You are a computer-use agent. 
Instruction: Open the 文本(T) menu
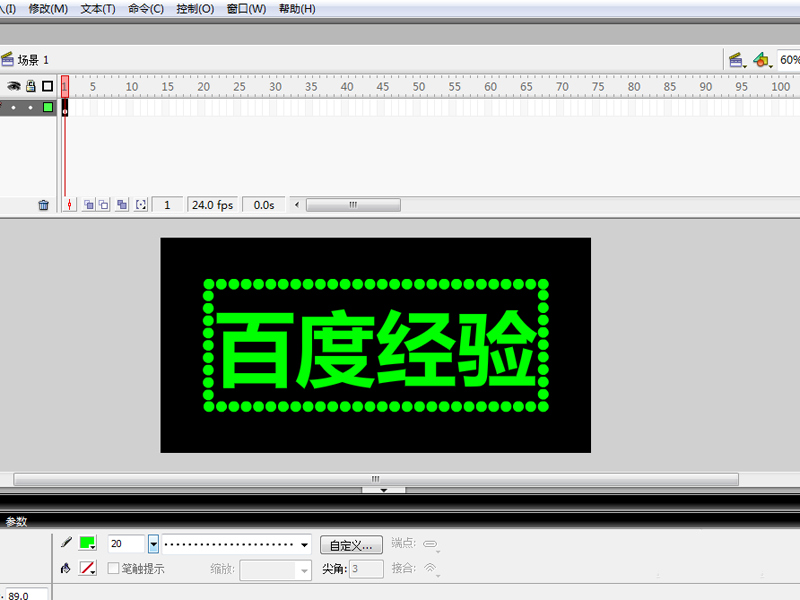98,9
